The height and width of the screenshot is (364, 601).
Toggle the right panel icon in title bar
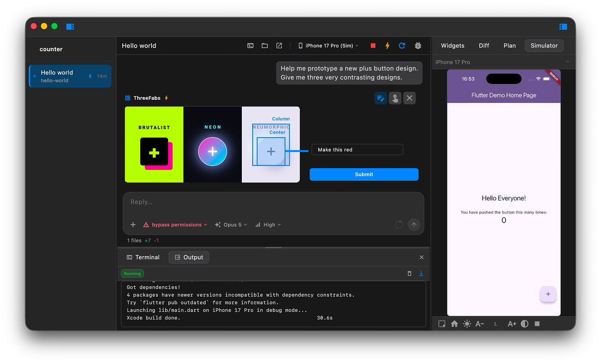coord(563,27)
